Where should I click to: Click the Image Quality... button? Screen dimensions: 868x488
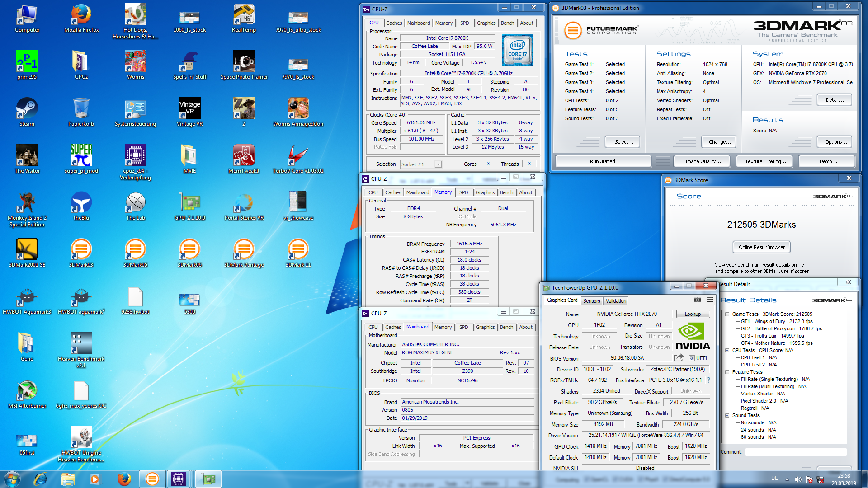(x=703, y=161)
